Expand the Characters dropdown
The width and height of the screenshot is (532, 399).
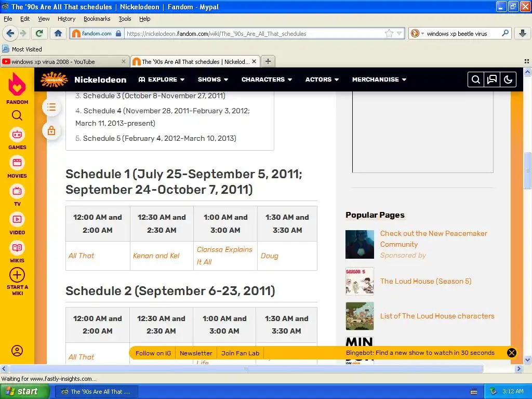(x=267, y=79)
